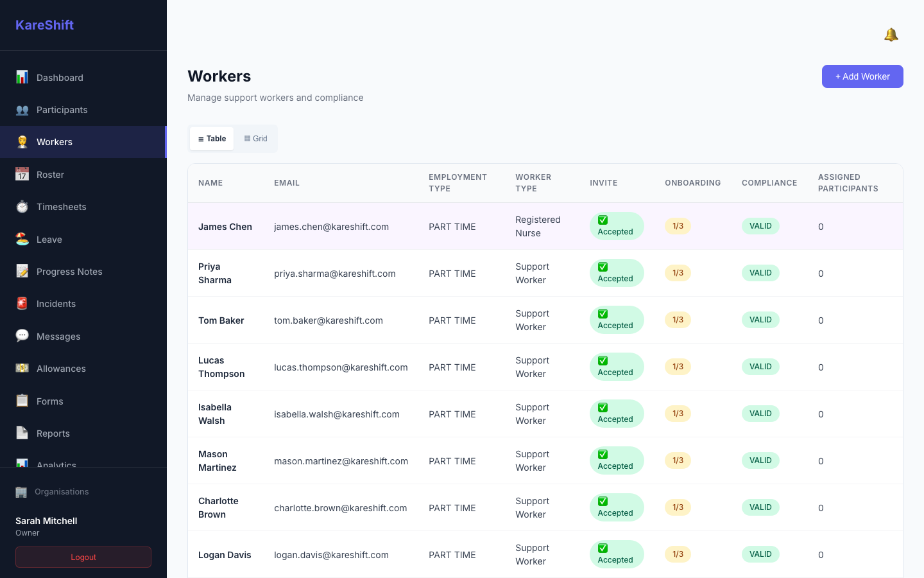The width and height of the screenshot is (924, 578).
Task: Click tom.baker@kareshift.com email
Action: pyautogui.click(x=329, y=320)
